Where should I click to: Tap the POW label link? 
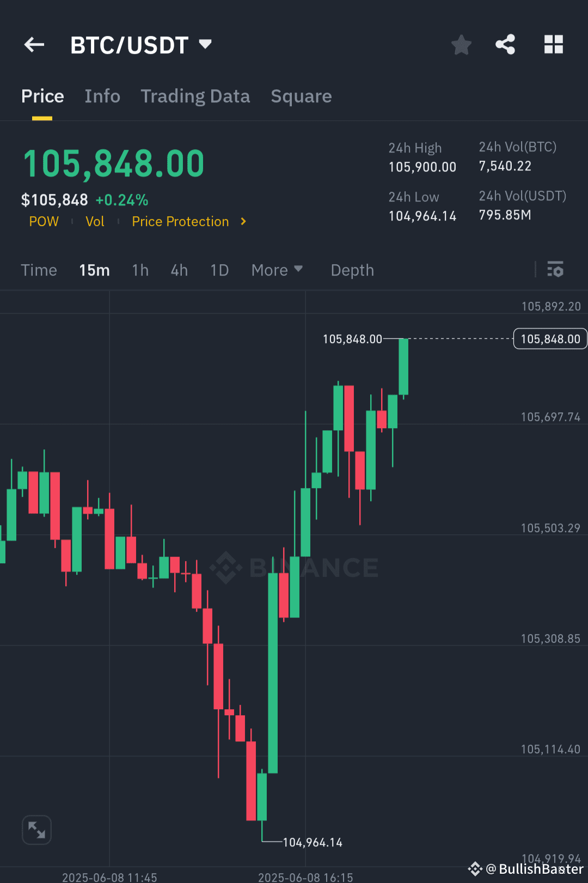click(44, 221)
